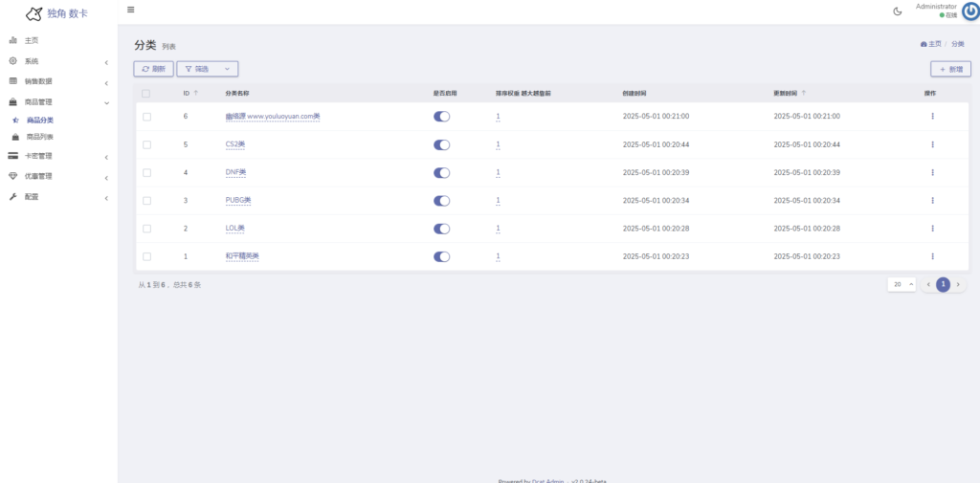Go to previous page arrow

[x=928, y=285]
